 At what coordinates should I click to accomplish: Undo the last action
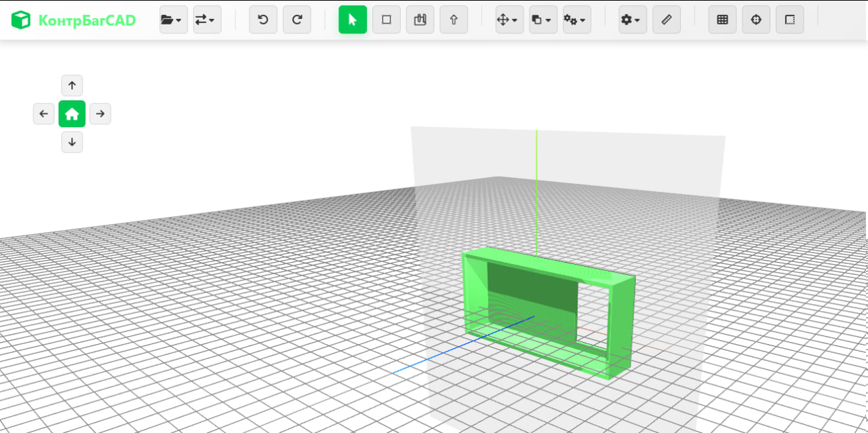[263, 20]
